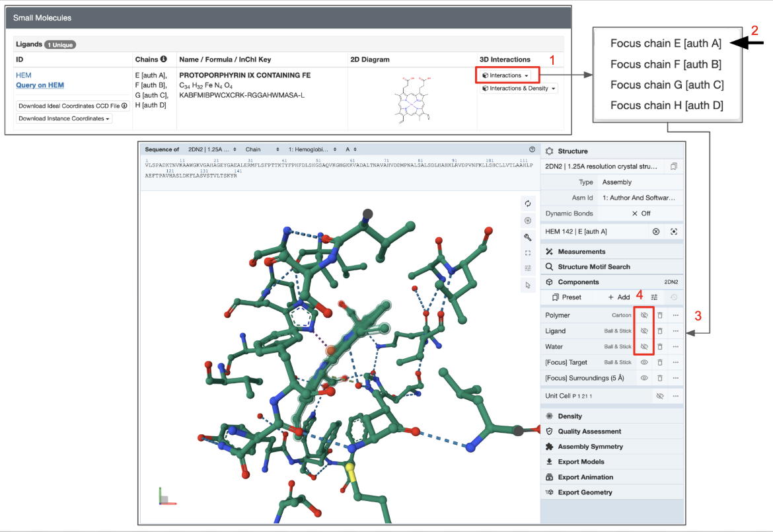Toggle the fullscreen expand viewport icon
Screen dimensions: 773x532
point(527,252)
